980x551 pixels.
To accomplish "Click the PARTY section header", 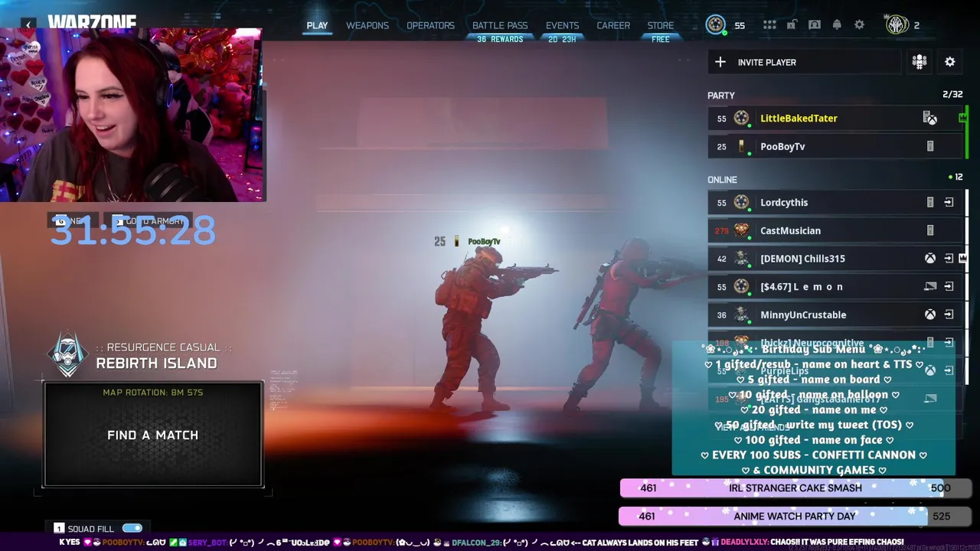I will [x=721, y=95].
